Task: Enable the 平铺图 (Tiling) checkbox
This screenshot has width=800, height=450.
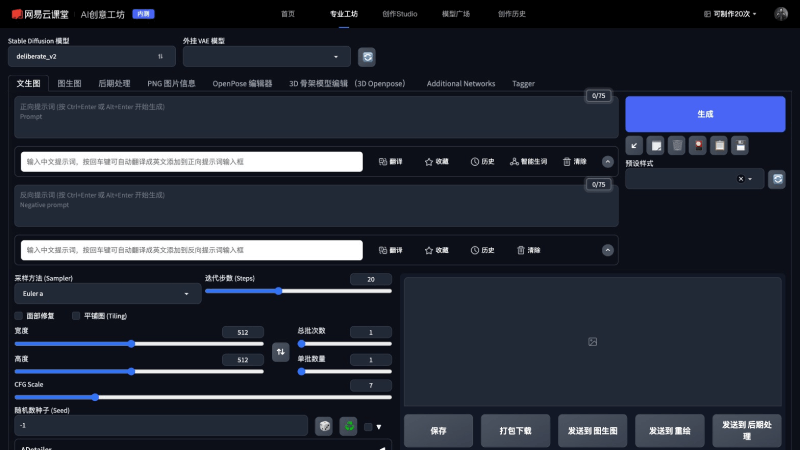Action: (x=76, y=316)
